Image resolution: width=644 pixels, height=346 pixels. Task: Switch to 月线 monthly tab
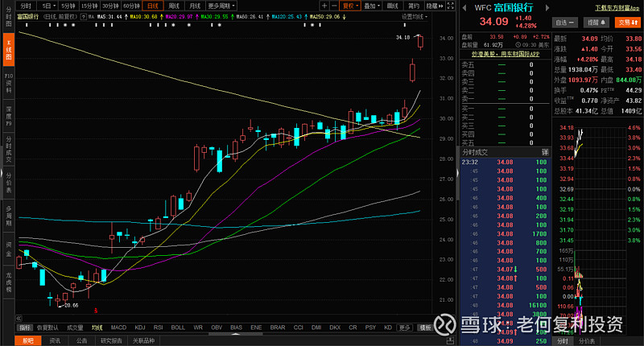click(195, 6)
